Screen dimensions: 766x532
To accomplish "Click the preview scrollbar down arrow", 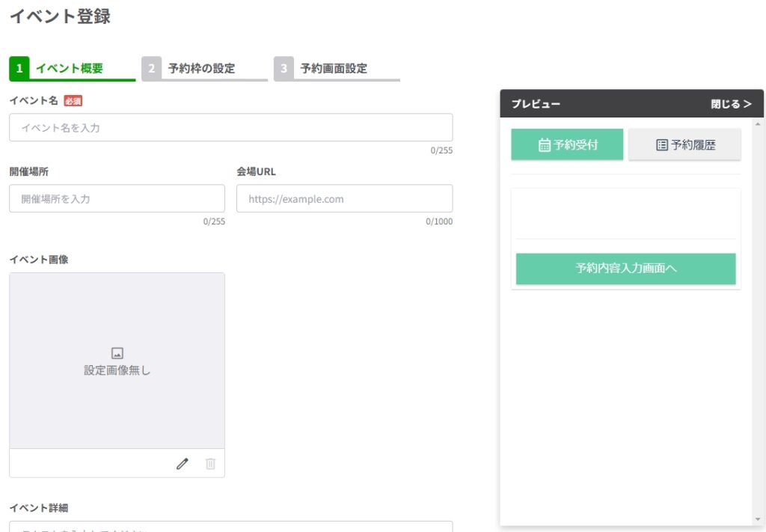I will coord(758,519).
